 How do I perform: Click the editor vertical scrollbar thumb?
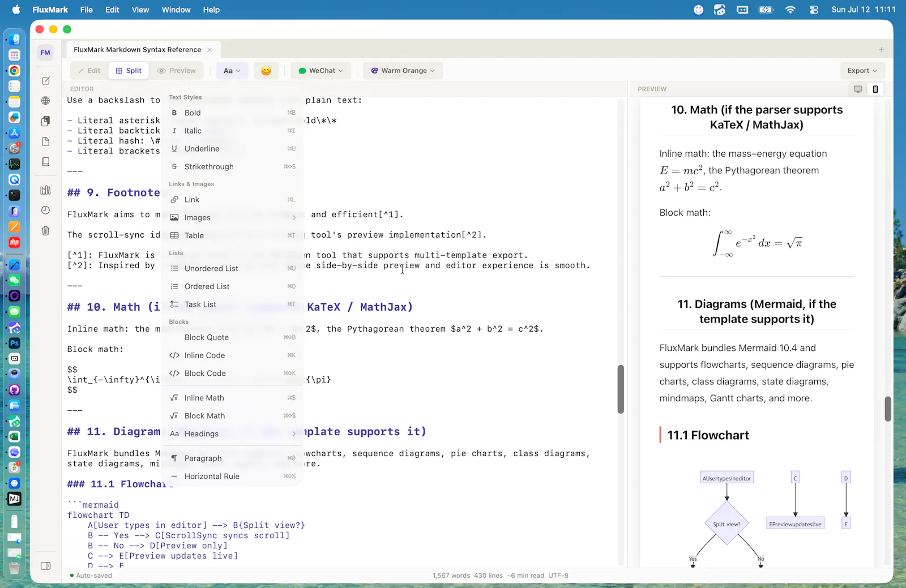pos(621,389)
